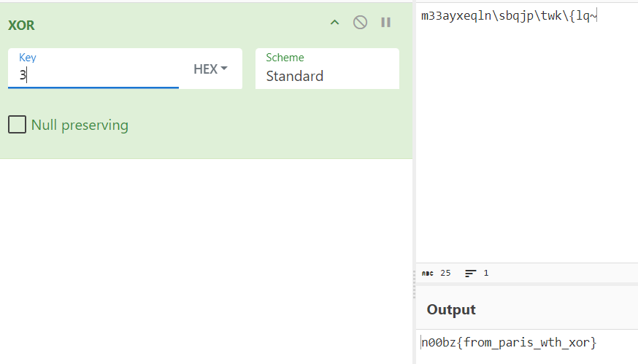Click the Null preserving label text
Viewport: 638px width, 364px height.
[x=80, y=125]
